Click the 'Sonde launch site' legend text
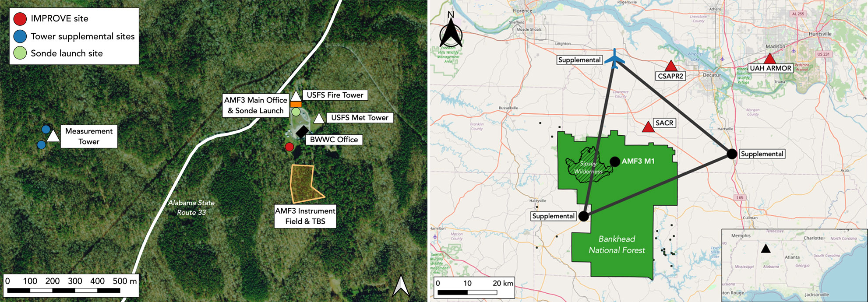Viewport: 868px width, 302px height. 67,53
